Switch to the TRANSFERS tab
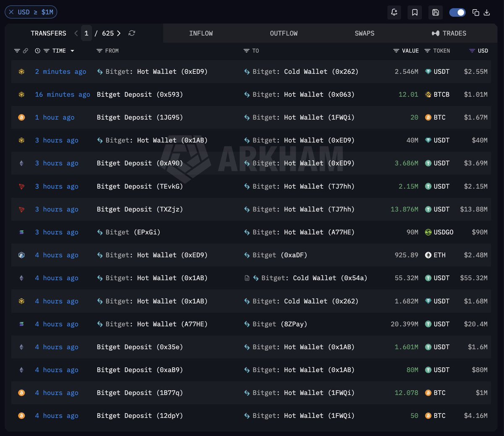The width and height of the screenshot is (504, 436). (48, 33)
